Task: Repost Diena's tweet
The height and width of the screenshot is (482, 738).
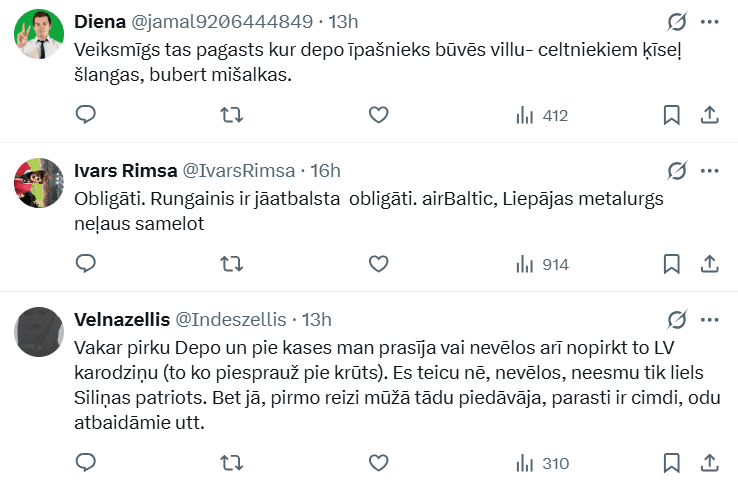Action: click(x=230, y=115)
